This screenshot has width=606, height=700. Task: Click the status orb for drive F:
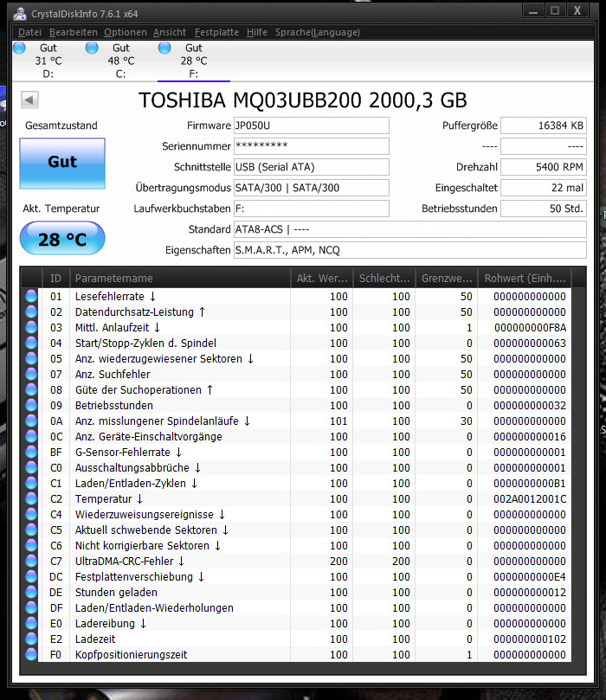click(164, 48)
